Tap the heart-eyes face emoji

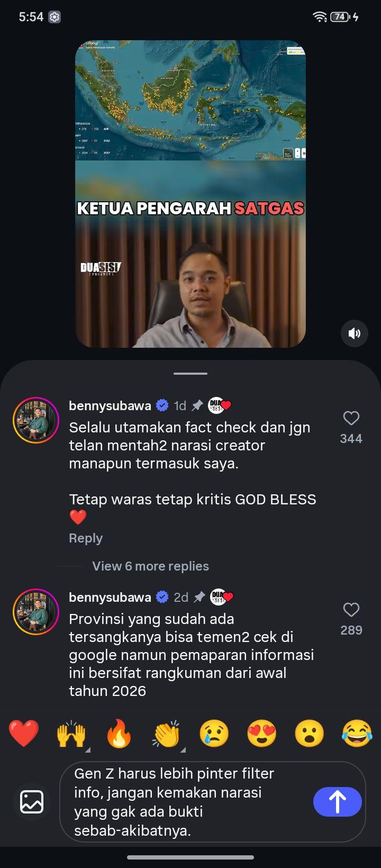(x=262, y=734)
